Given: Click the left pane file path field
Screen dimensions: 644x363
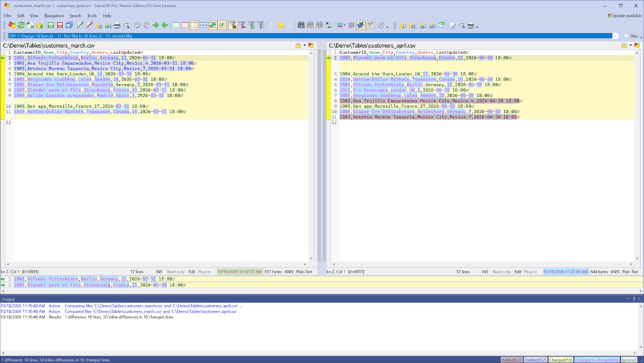Looking at the screenshot, I should point(148,46).
